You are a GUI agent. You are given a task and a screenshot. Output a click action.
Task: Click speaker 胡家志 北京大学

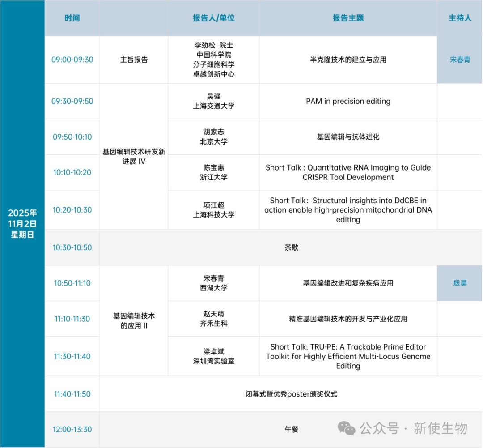point(213,137)
